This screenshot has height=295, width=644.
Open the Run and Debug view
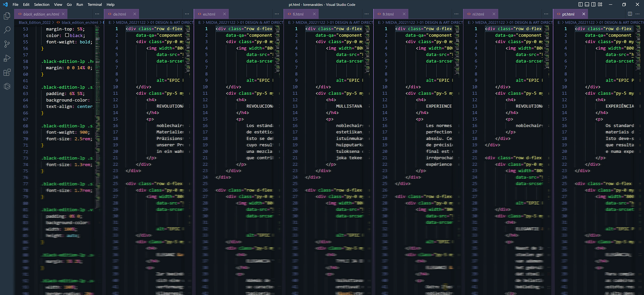click(x=7, y=58)
